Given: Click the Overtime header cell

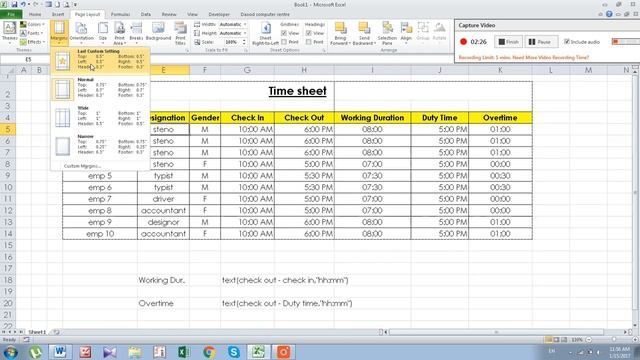Looking at the screenshot, I should 500,118.
